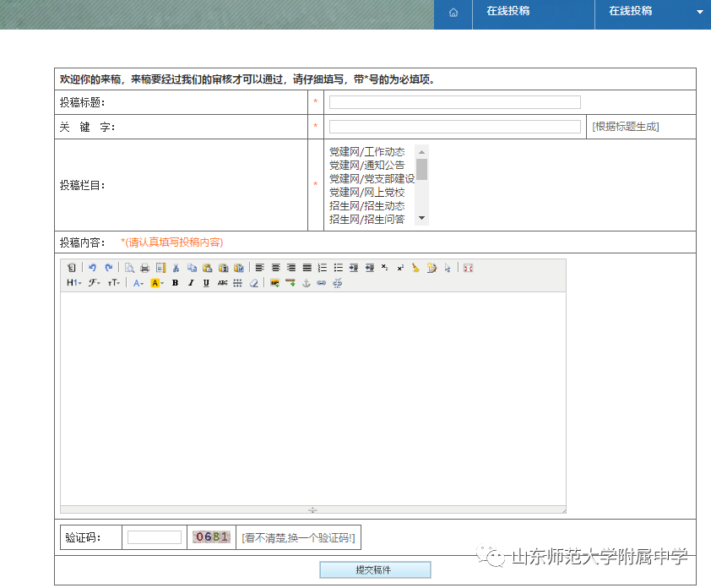Image resolution: width=711 pixels, height=588 pixels.
Task: Click the redo icon in editor toolbar
Action: (108, 268)
